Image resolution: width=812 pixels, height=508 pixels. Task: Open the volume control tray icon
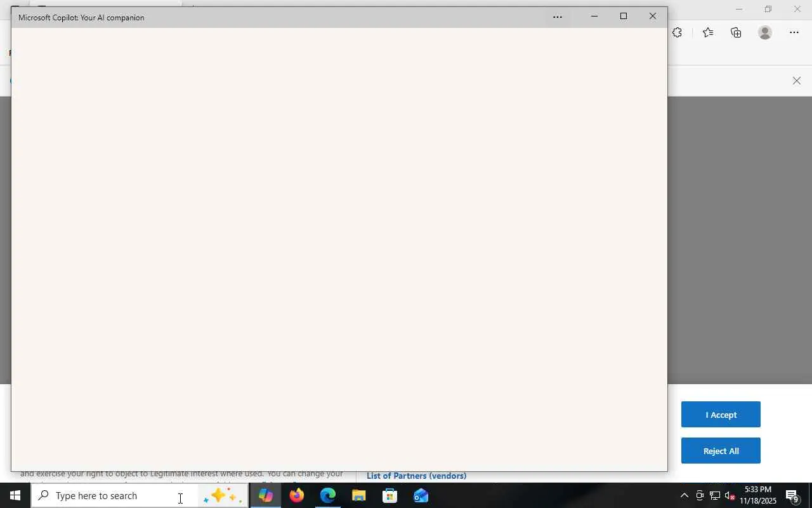730,495
